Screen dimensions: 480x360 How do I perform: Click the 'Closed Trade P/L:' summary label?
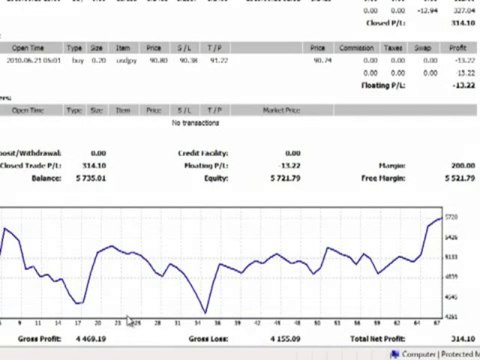click(31, 166)
